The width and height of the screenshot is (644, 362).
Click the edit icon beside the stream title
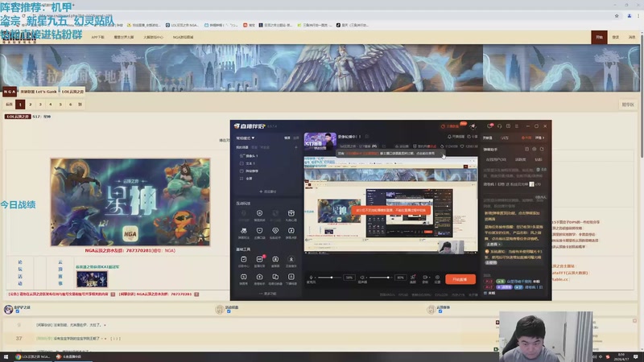tap(367, 137)
